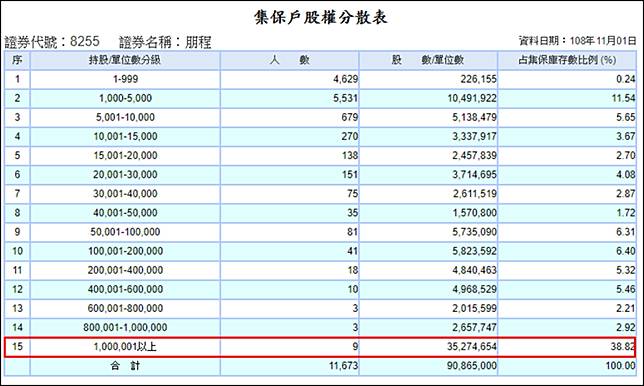This screenshot has height=386, width=644.
Task: Click the total percentage 100.00
Action: pyautogui.click(x=621, y=365)
